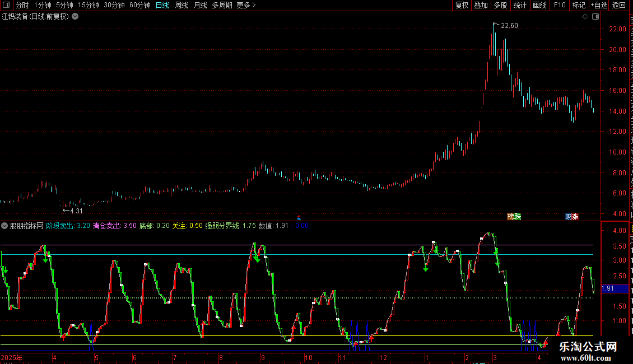Open the 统计 statistics tool

click(520, 5)
